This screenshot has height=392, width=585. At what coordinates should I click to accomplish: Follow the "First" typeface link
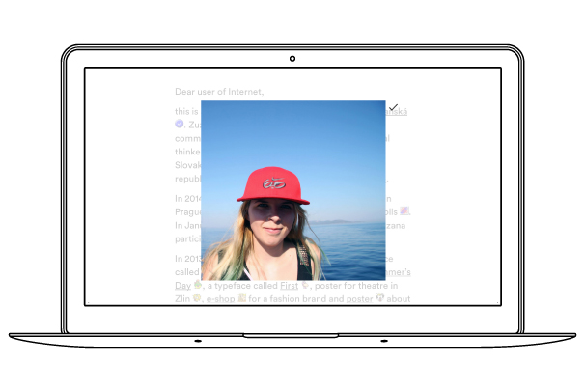pyautogui.click(x=289, y=286)
